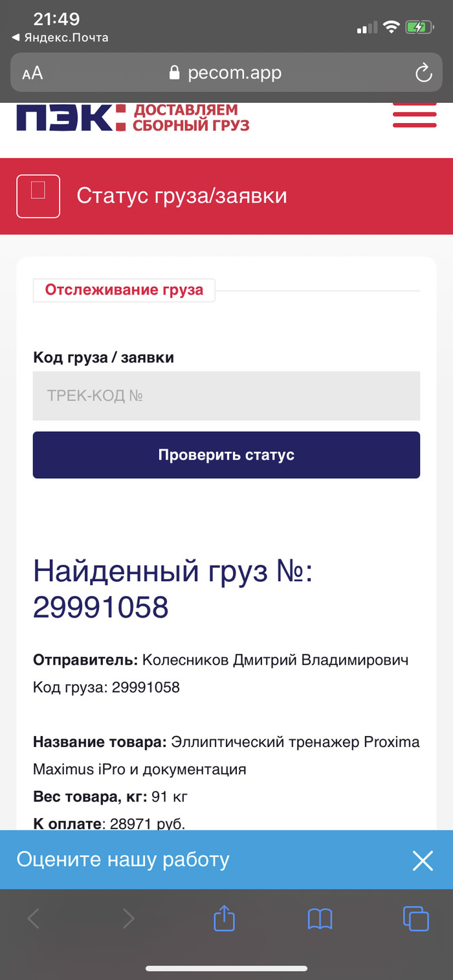Select the 'Отслеживание груза' tab
This screenshot has height=980, width=453.
pyautogui.click(x=124, y=290)
